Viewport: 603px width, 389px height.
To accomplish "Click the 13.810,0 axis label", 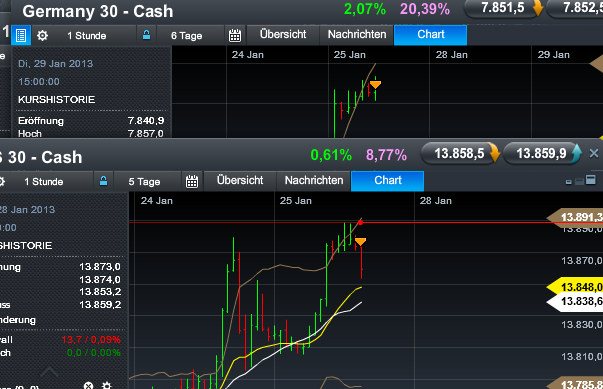I will pyautogui.click(x=582, y=357).
